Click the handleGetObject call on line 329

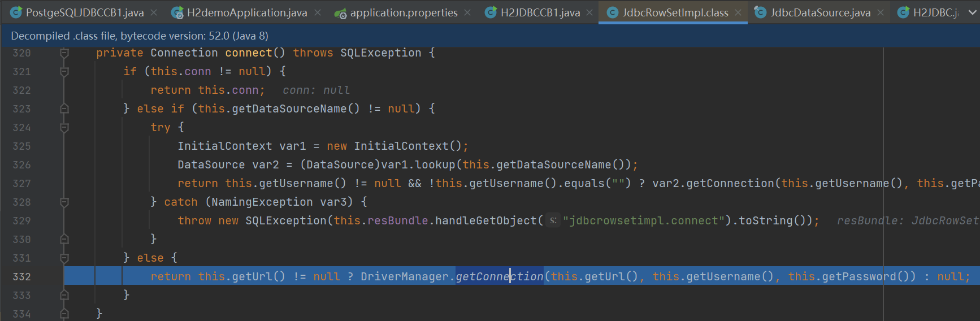coord(485,220)
